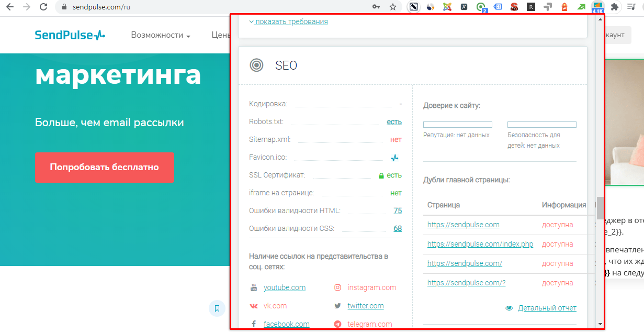Click the scrollbar down arrow in popup
Viewport: 644px width, 333px height.
click(600, 324)
